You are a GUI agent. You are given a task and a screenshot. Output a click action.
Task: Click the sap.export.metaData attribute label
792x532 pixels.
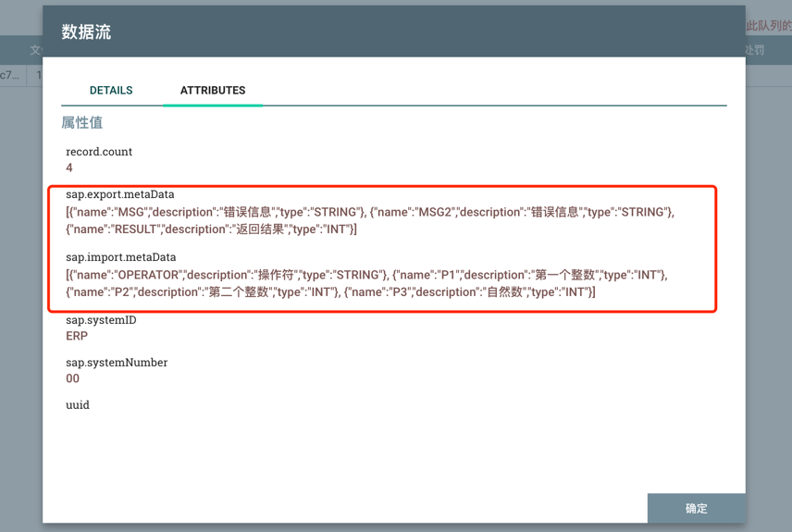pyautogui.click(x=119, y=194)
